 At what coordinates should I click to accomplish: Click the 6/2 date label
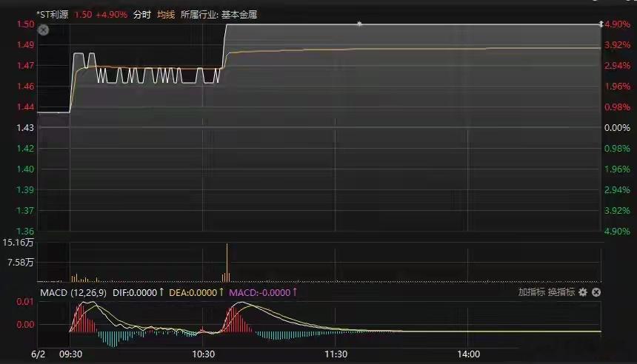pos(39,354)
